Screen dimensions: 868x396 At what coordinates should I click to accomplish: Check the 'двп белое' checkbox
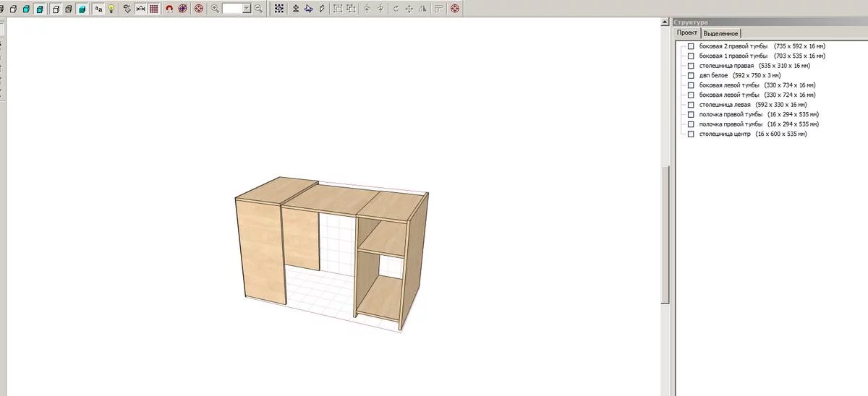[x=691, y=75]
